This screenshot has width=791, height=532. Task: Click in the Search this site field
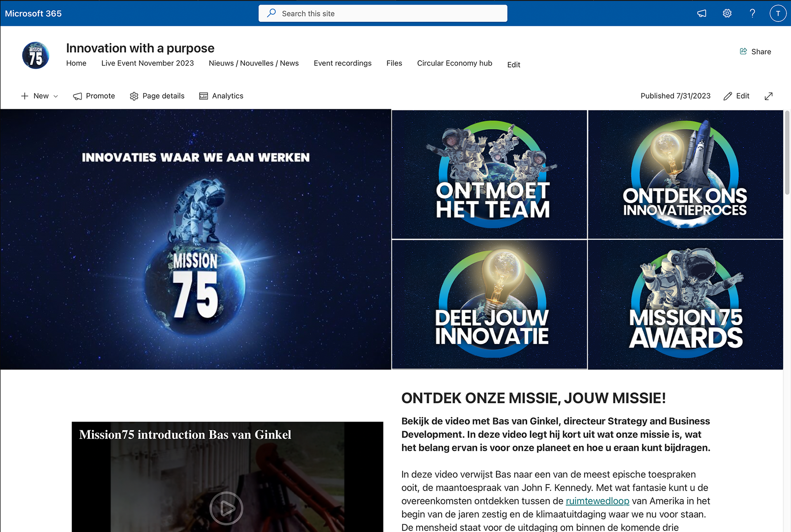(383, 14)
